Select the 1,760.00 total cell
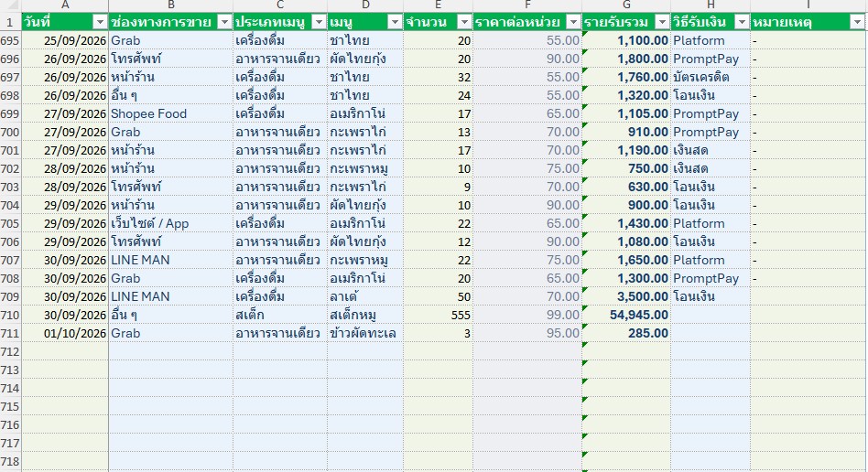The width and height of the screenshot is (868, 472). click(x=626, y=77)
